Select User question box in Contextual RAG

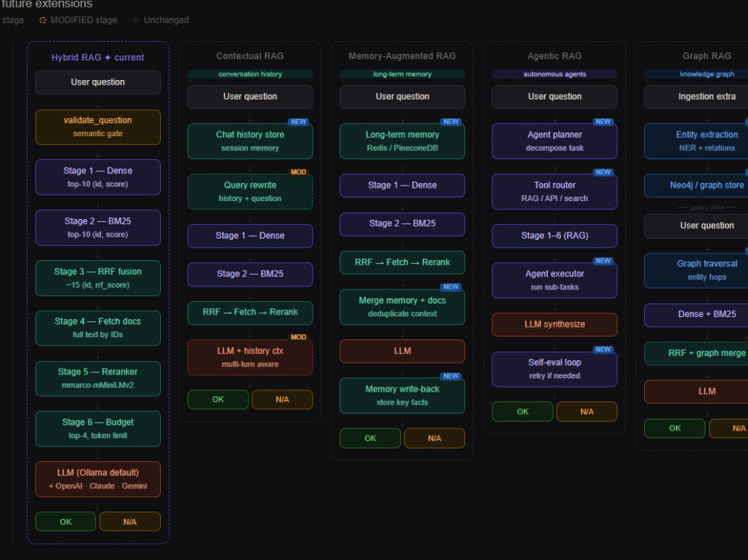click(x=250, y=96)
